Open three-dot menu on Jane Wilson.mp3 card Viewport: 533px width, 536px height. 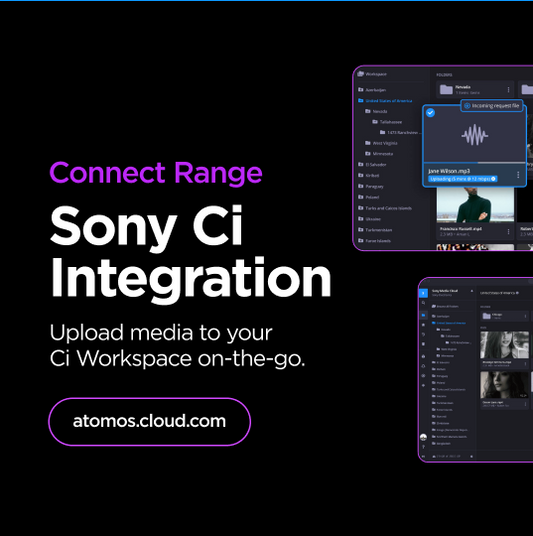(518, 175)
